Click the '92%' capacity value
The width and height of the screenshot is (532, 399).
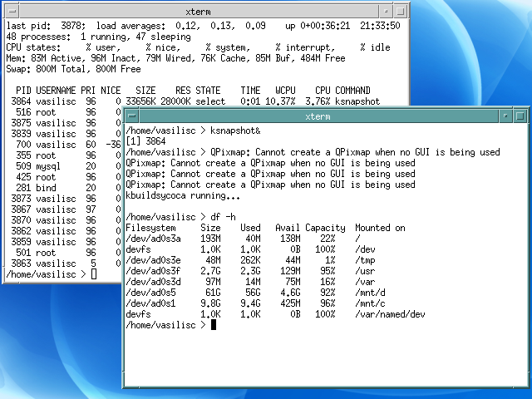coord(328,293)
